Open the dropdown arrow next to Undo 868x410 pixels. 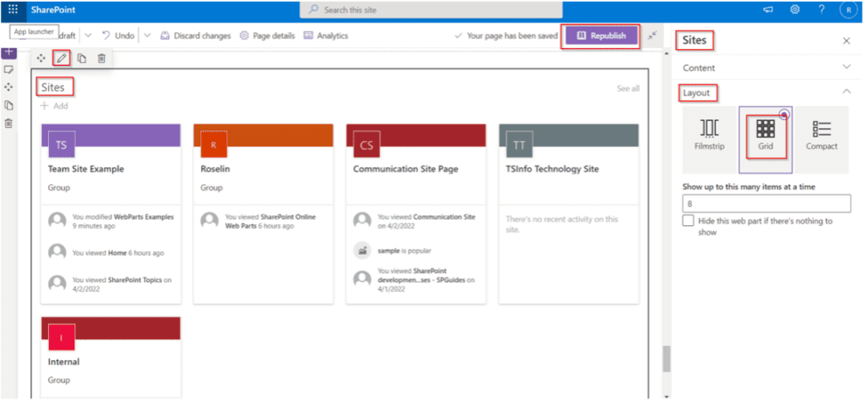point(147,35)
